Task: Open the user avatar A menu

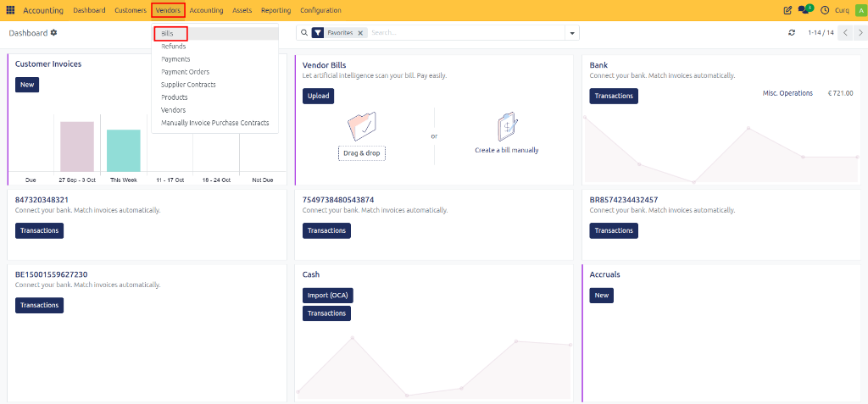Action: point(860,10)
